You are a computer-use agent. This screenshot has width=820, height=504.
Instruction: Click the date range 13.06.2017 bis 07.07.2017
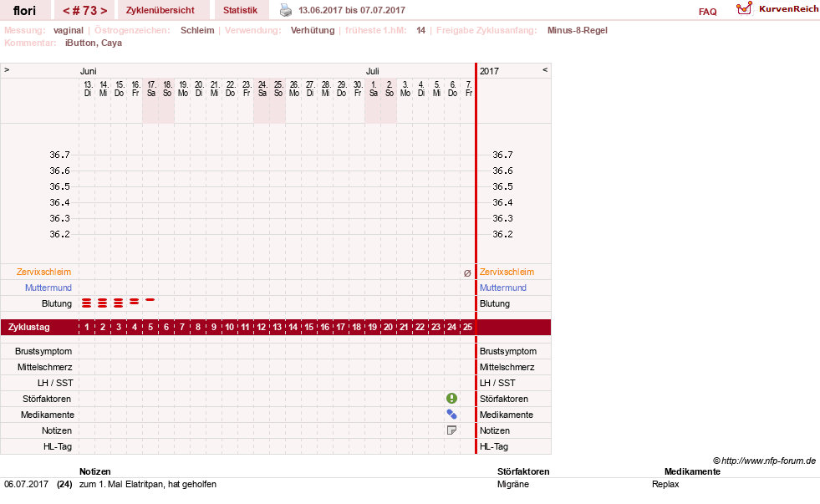(x=351, y=10)
